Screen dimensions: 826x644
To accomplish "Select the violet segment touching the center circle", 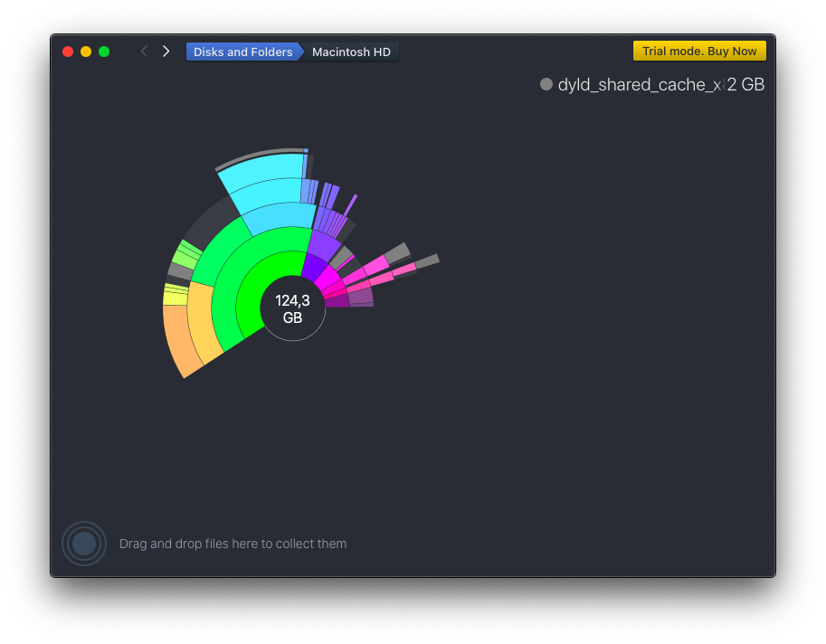I will 313,267.
